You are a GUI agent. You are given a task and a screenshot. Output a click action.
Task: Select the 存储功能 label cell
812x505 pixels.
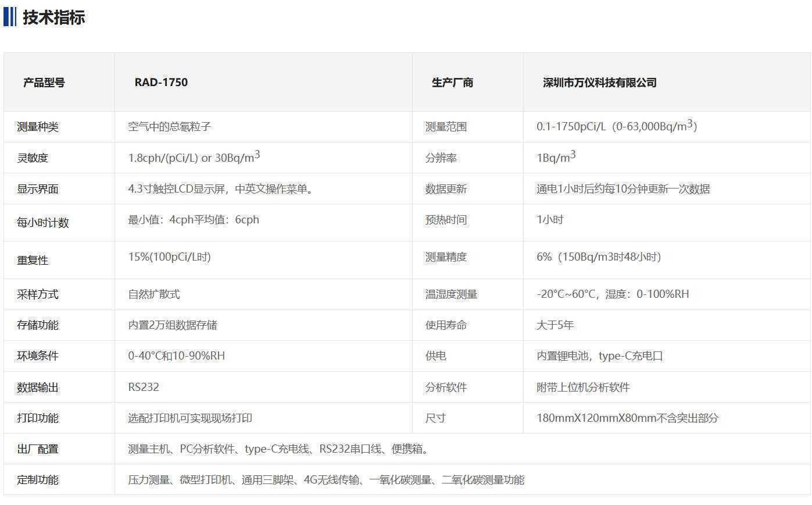[59, 325]
